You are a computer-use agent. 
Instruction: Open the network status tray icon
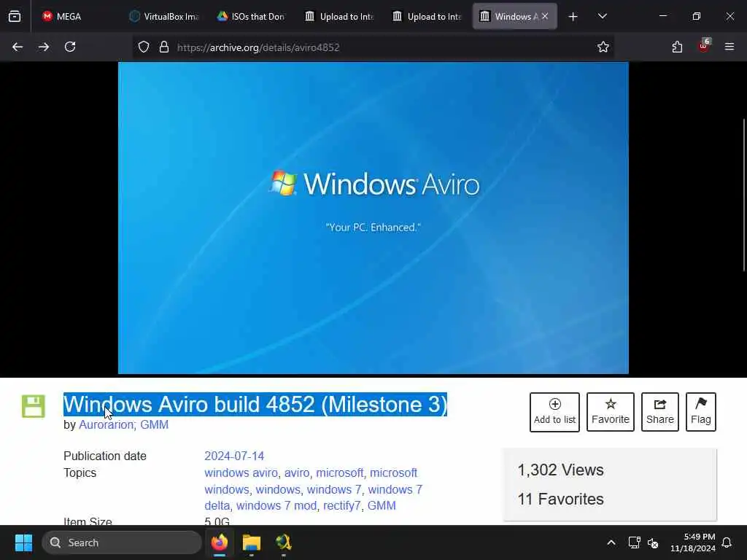coord(634,542)
